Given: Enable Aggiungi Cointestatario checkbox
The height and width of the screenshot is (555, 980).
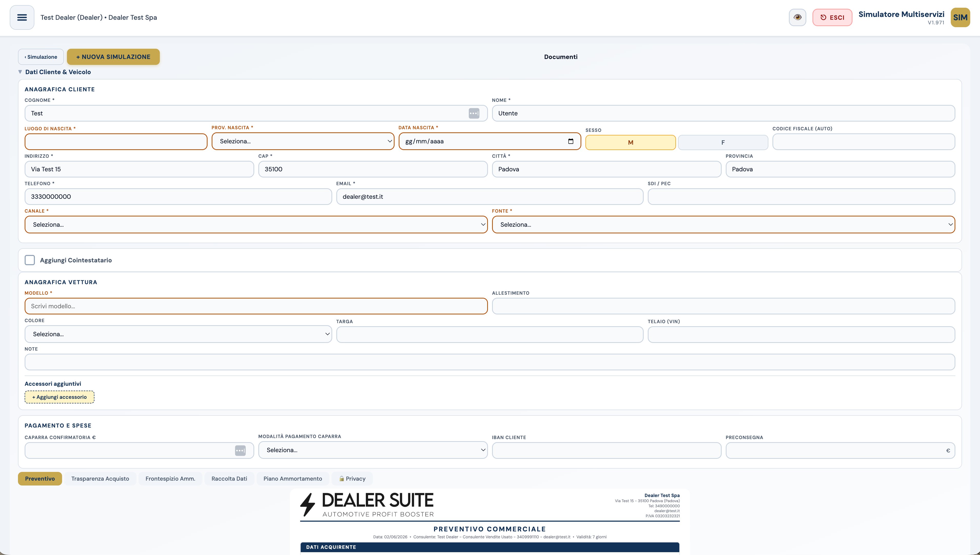Looking at the screenshot, I should (30, 260).
